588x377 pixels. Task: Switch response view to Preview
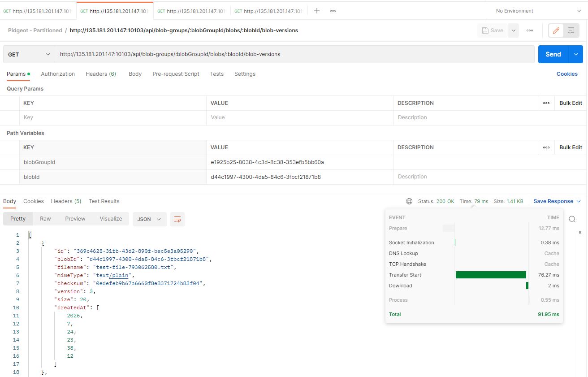click(x=75, y=219)
